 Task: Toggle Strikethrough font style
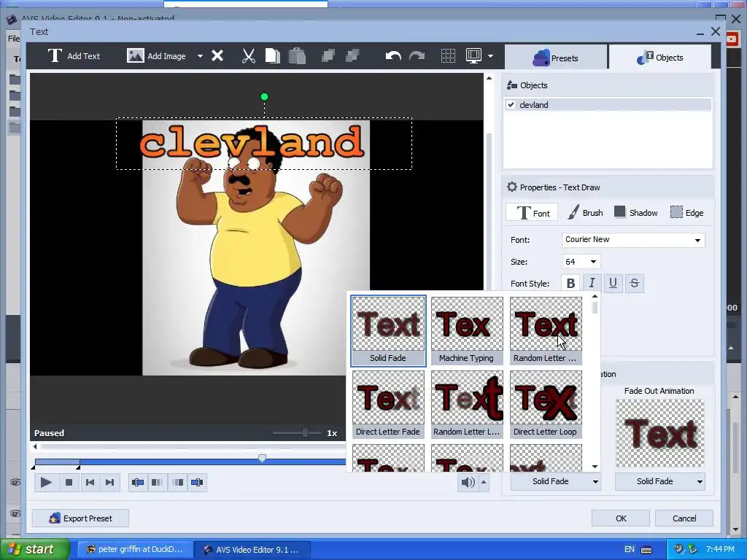pos(634,284)
